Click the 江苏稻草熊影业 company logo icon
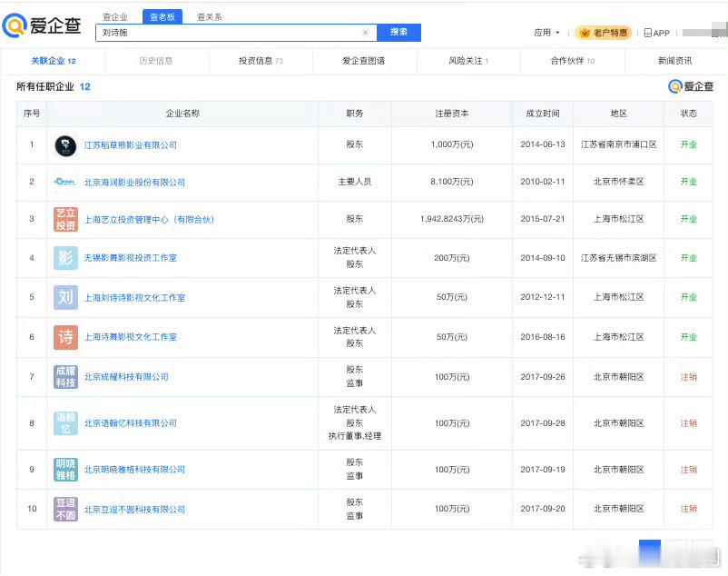The height and width of the screenshot is (576, 728). [65, 145]
